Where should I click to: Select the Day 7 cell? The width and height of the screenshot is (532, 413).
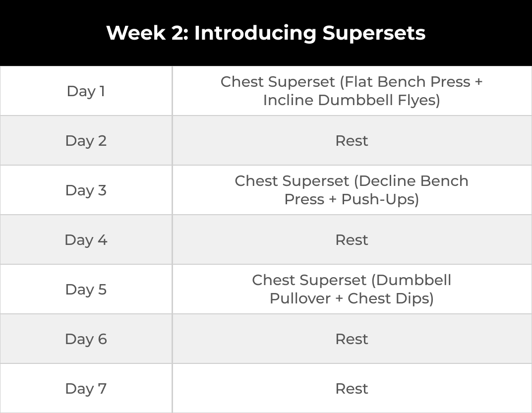pyautogui.click(x=86, y=389)
